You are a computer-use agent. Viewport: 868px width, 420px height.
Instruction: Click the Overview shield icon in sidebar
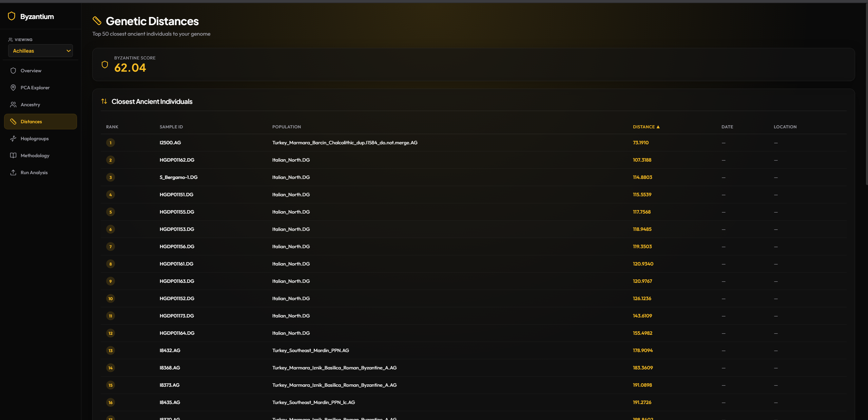(13, 71)
